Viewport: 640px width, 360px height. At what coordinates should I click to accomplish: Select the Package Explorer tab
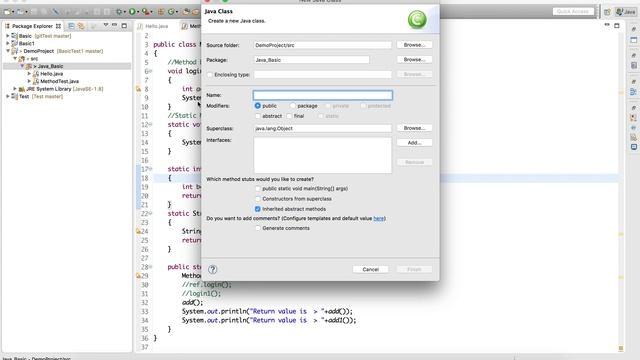pyautogui.click(x=33, y=26)
